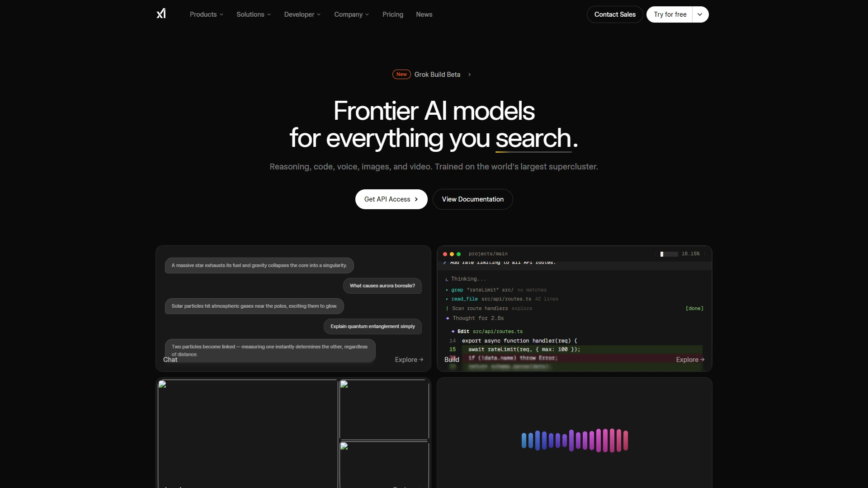The image size is (868, 488).
Task: Click the 'What causes aurora borealis?' message
Action: [x=382, y=286]
